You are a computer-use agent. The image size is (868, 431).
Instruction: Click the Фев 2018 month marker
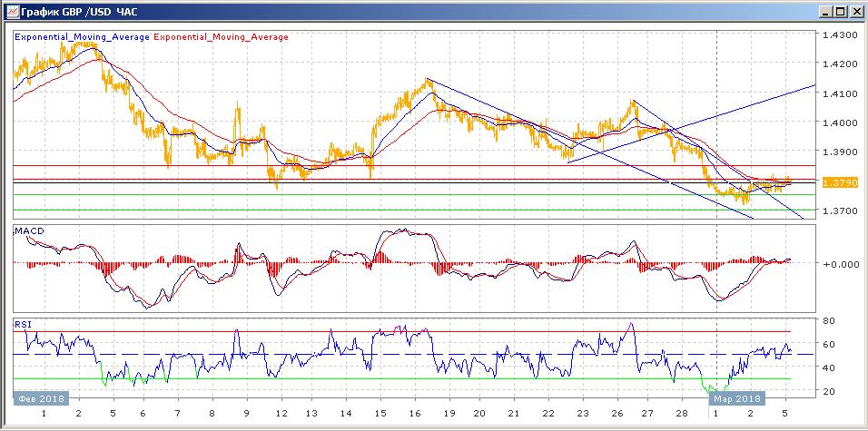(x=41, y=398)
